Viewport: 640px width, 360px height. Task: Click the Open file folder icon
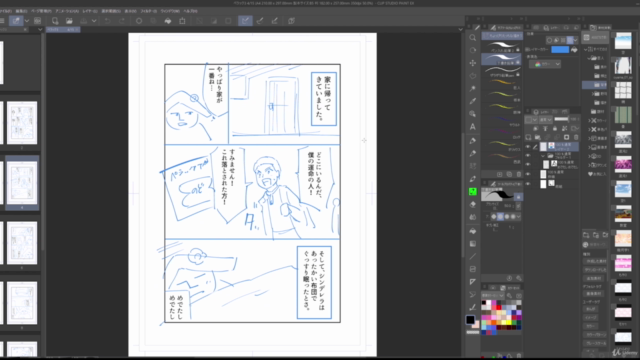coord(69,21)
